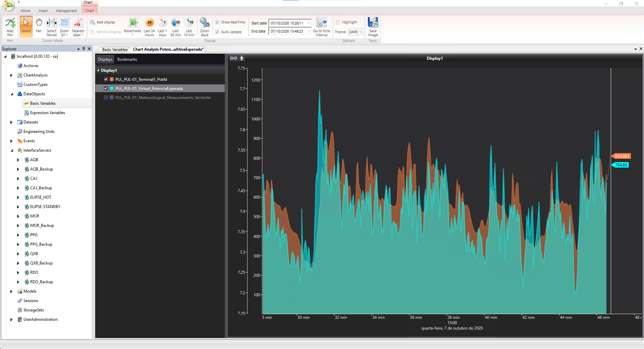This screenshot has height=349, width=644.
Task: Open the Zoom XY tool
Action: 64,27
